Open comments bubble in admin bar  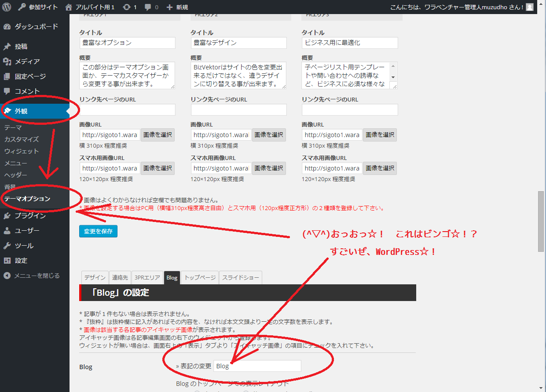coord(151,7)
